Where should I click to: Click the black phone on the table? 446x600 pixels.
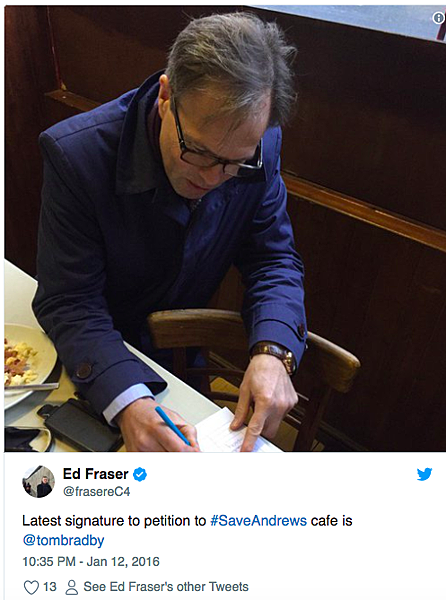tap(80, 425)
